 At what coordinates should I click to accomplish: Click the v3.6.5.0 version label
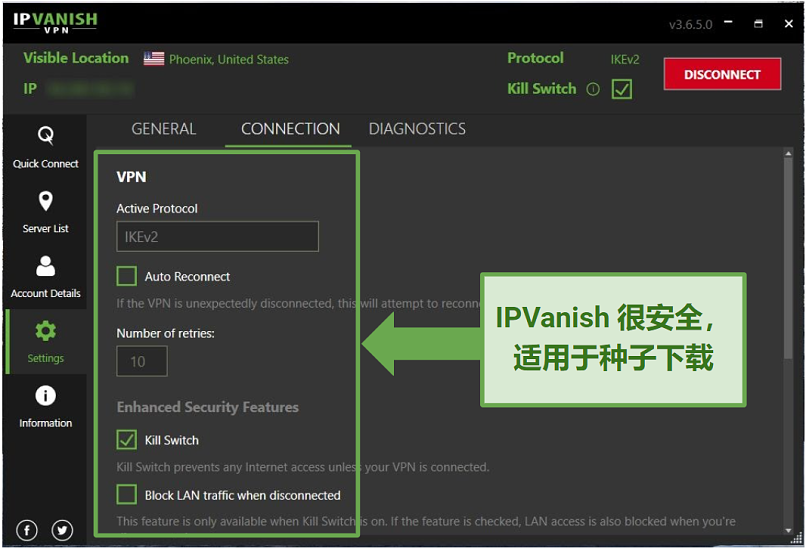click(x=690, y=25)
